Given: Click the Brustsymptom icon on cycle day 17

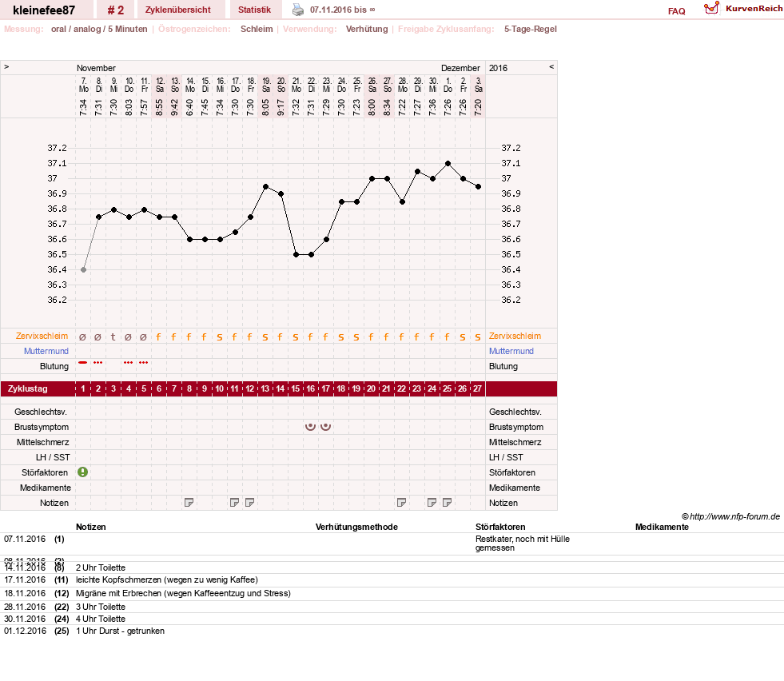Looking at the screenshot, I should (325, 427).
